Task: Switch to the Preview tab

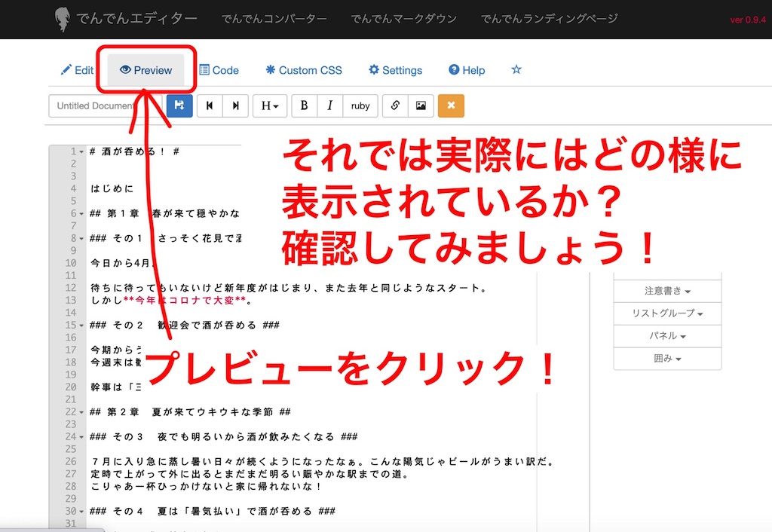Action: (146, 70)
